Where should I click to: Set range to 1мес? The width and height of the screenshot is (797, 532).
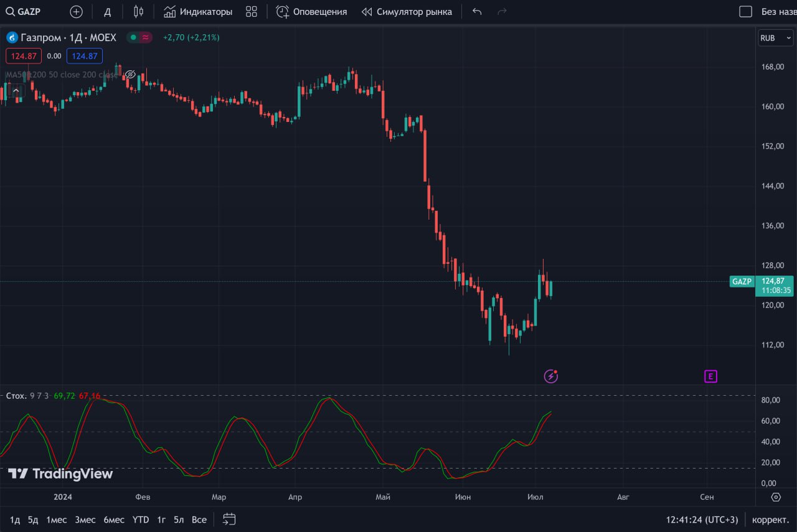56,520
